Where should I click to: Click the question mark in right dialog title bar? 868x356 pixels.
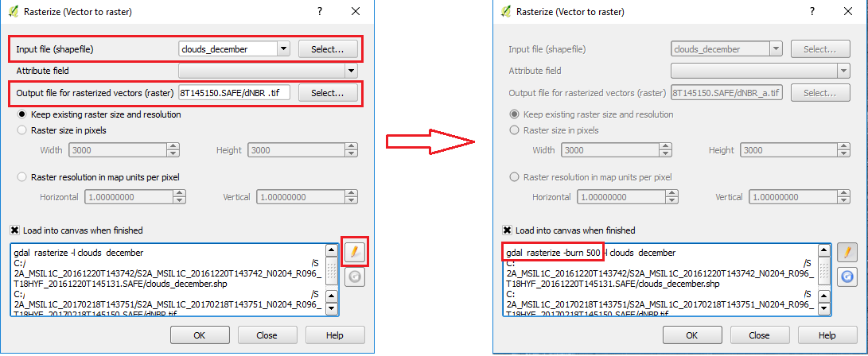coord(812,11)
